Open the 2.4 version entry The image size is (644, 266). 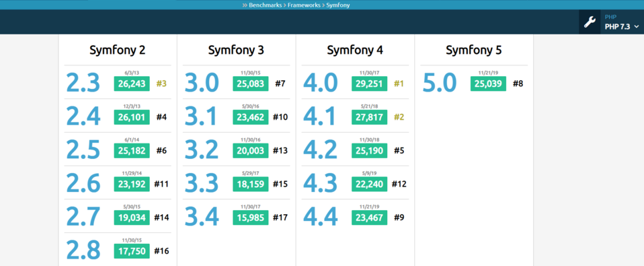(83, 117)
